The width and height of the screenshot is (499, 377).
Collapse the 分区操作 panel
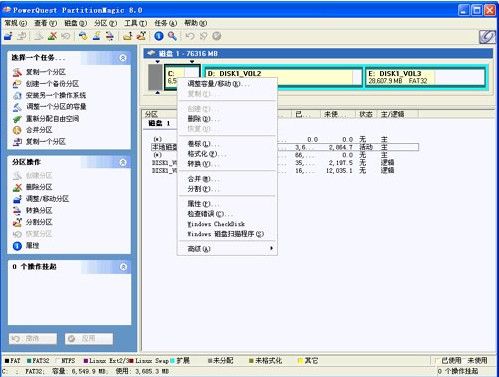[123, 162]
